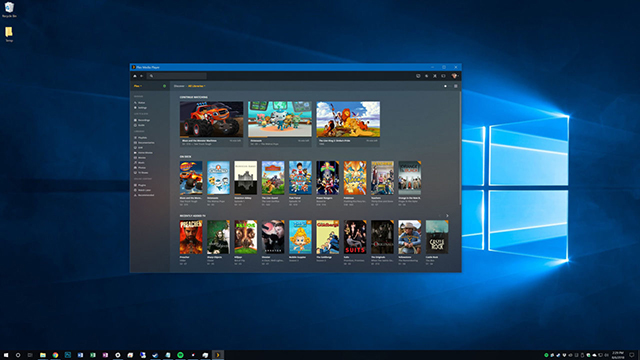This screenshot has height=360, width=640.
Task: Adjust the thumbnail size slider knob
Action: 445,86
